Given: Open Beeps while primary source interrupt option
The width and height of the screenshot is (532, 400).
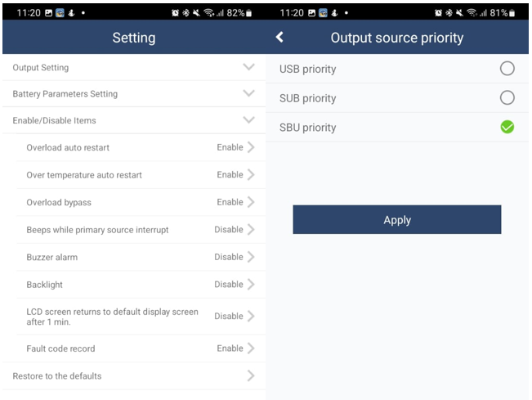Looking at the screenshot, I should (97, 230).
